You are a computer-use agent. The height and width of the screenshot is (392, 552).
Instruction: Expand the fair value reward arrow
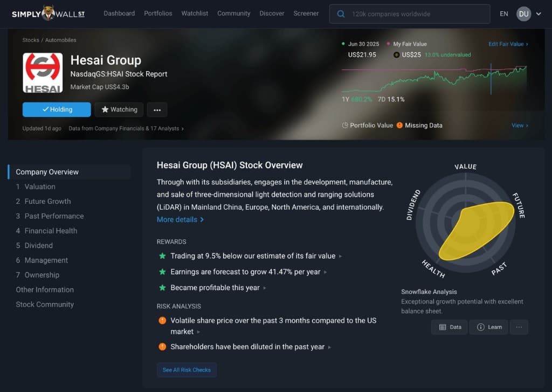[x=341, y=257]
